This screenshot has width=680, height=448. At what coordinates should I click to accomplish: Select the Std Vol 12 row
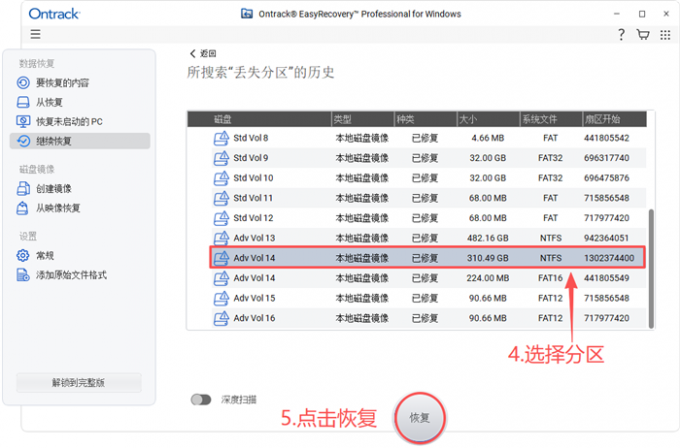[x=429, y=218]
